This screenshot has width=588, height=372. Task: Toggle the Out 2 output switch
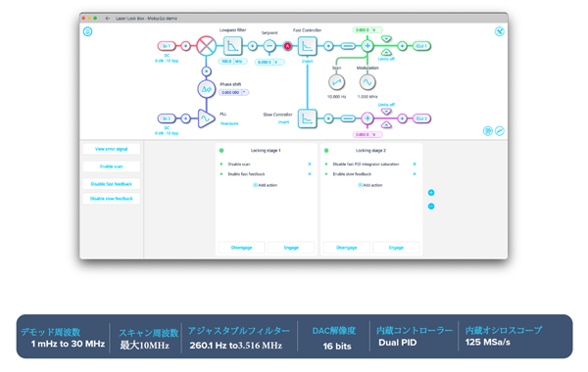[402, 118]
